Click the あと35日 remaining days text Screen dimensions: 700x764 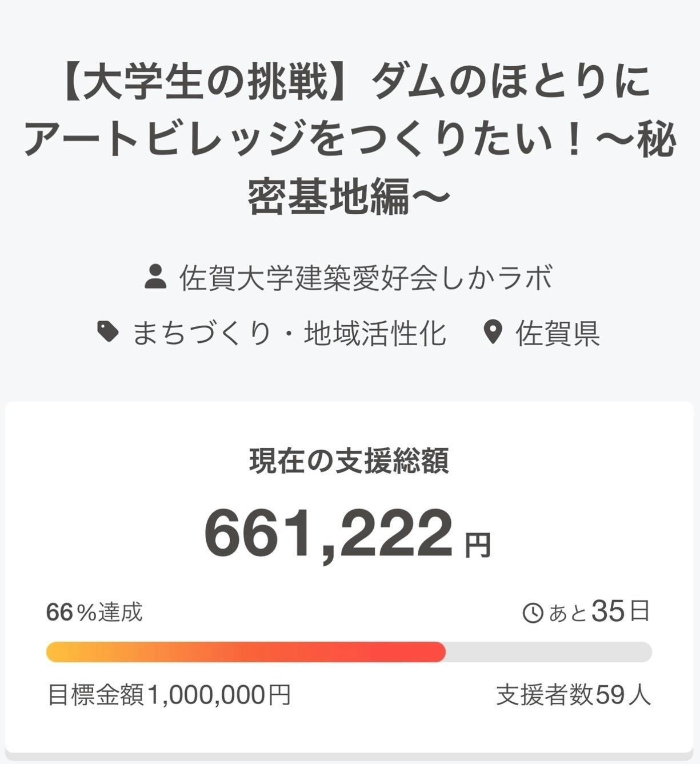pyautogui.click(x=599, y=612)
